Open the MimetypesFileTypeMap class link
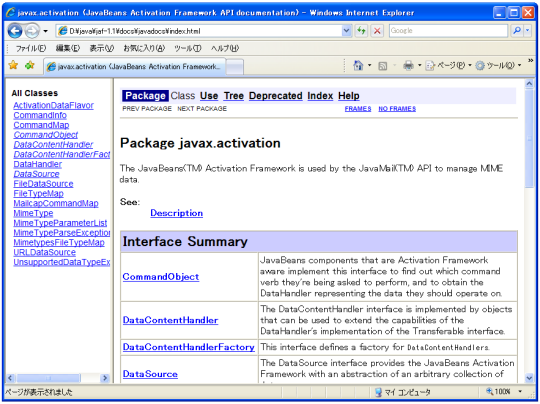 click(59, 243)
